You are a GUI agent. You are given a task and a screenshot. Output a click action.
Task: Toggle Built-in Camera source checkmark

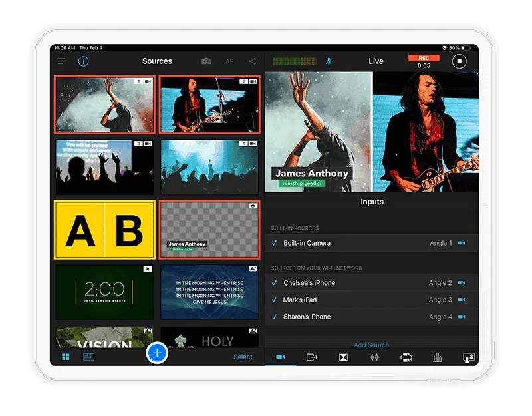pos(275,243)
